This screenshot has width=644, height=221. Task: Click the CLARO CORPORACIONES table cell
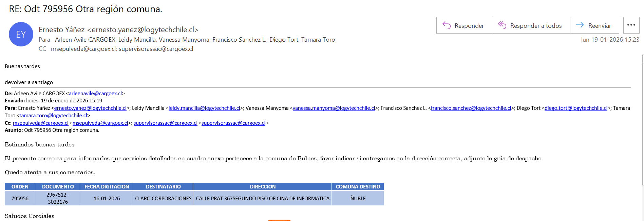(x=163, y=198)
